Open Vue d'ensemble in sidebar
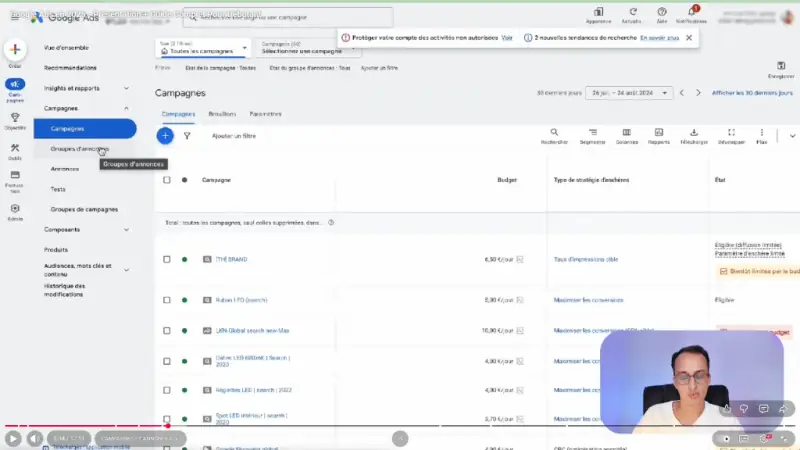Screen dimensions: 800x450 tap(66, 47)
